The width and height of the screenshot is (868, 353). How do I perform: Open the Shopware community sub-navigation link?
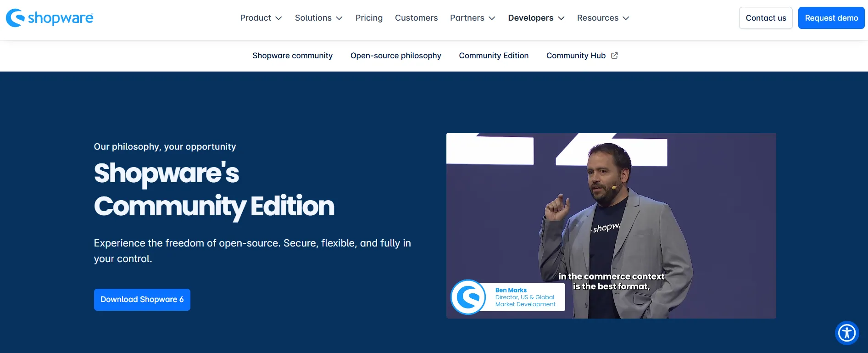(292, 56)
